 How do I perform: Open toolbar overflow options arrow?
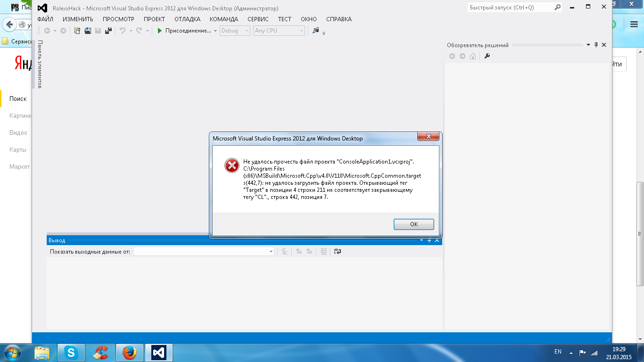[324, 33]
